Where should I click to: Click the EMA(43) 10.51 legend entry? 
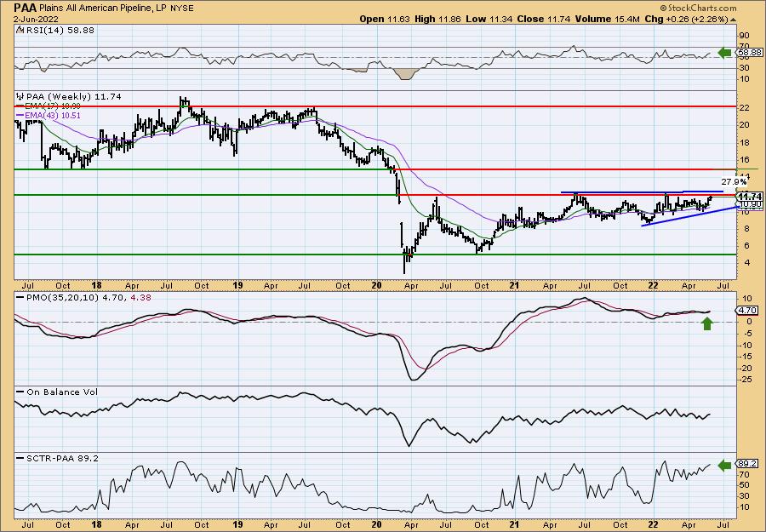click(x=49, y=115)
